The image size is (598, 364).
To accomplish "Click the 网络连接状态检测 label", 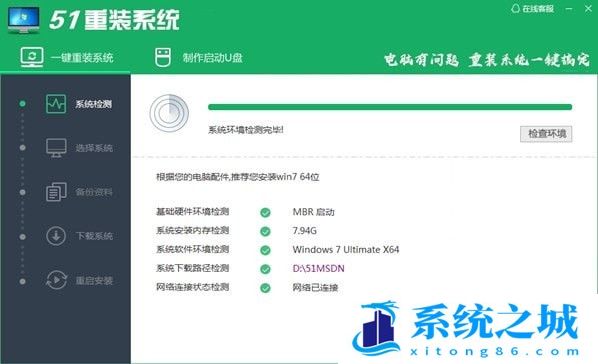I will point(193,287).
